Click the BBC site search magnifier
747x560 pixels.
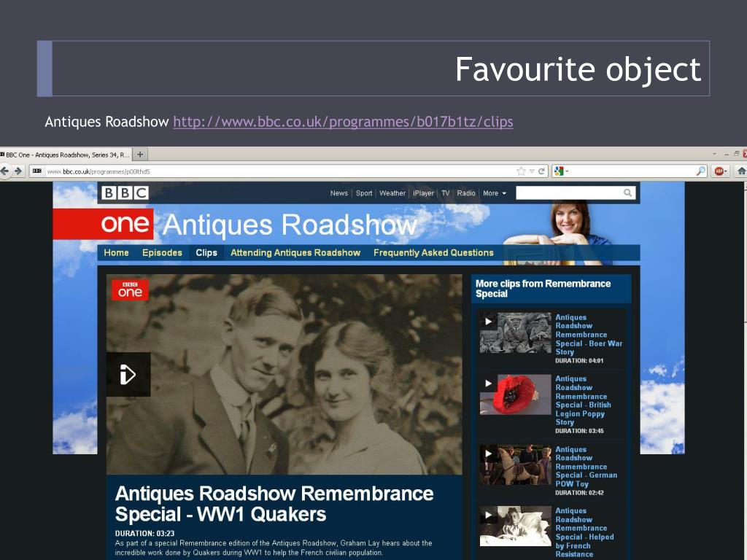point(628,192)
